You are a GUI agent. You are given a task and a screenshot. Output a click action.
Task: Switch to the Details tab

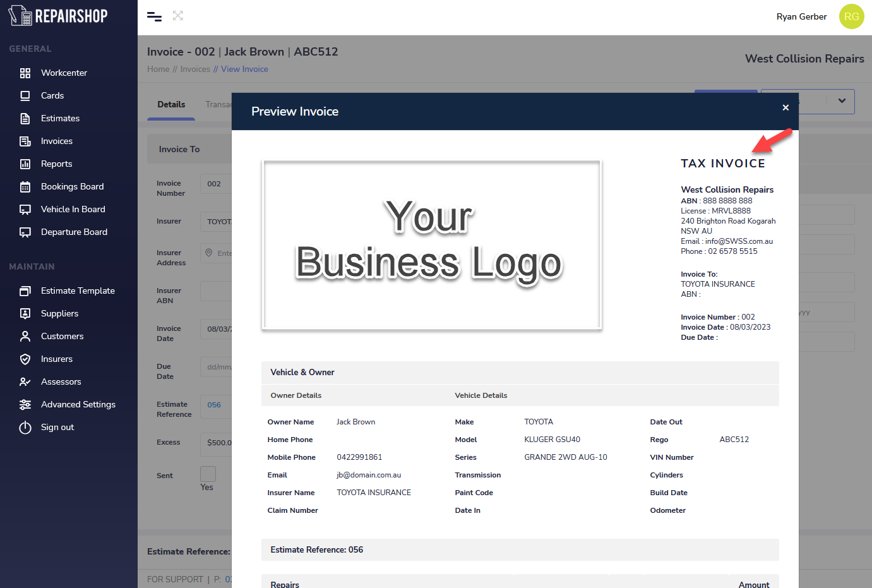pyautogui.click(x=171, y=105)
